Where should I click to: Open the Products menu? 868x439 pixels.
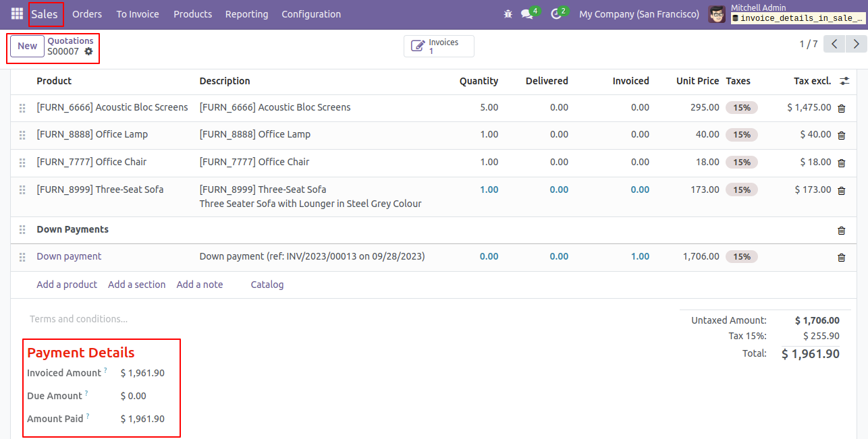click(192, 14)
